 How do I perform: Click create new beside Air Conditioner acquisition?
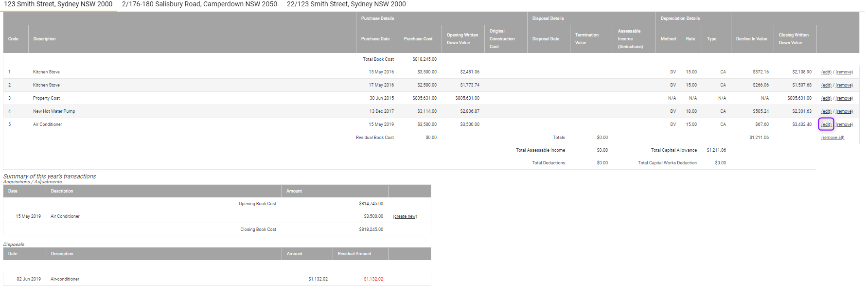[405, 216]
